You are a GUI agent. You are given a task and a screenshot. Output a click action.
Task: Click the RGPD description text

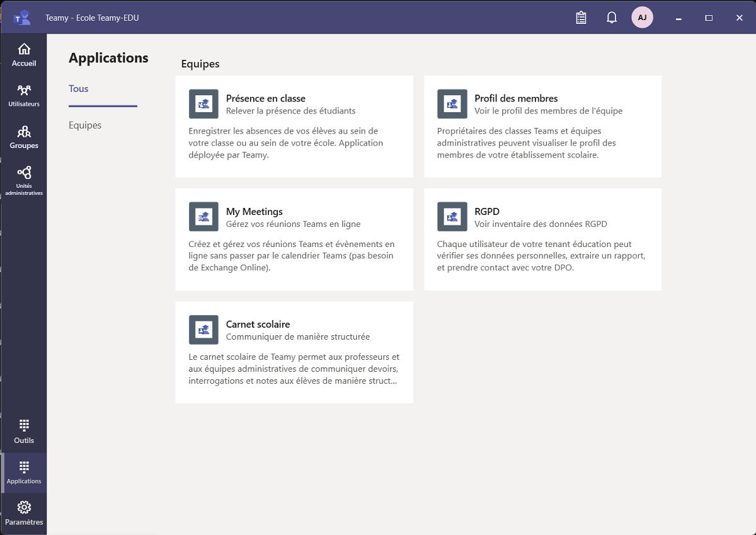click(541, 256)
